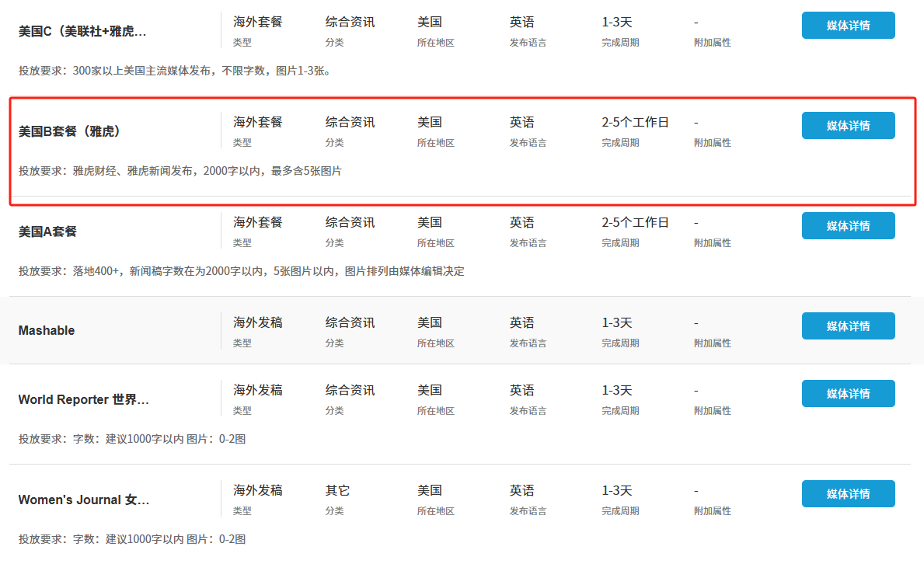Click the 落地400+ requirement description
The height and width of the screenshot is (564, 924).
241,271
